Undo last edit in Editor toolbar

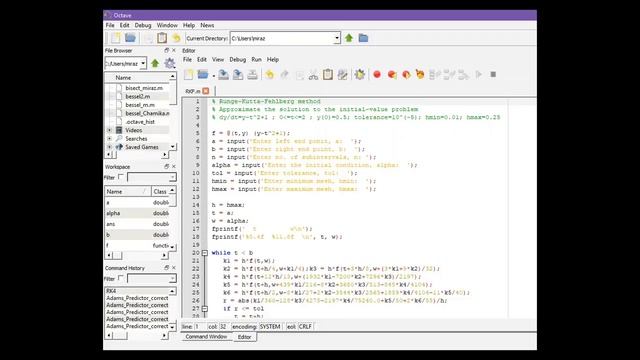pyautogui.click(x=269, y=74)
